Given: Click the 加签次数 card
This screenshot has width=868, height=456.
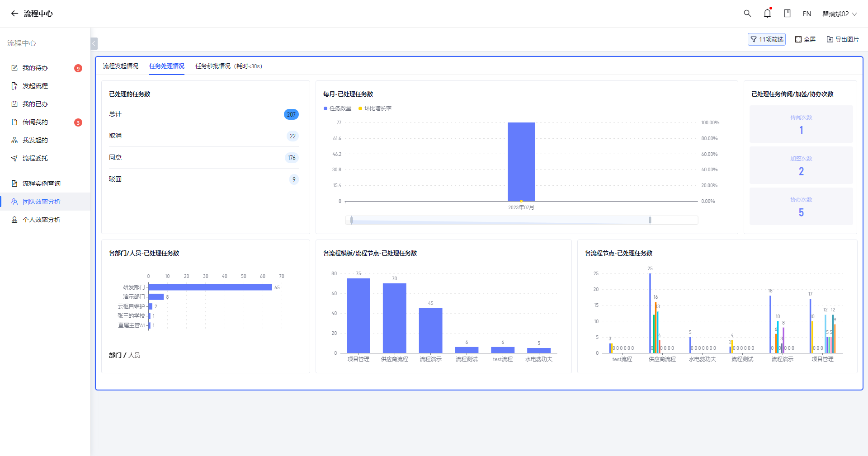Looking at the screenshot, I should click(801, 165).
